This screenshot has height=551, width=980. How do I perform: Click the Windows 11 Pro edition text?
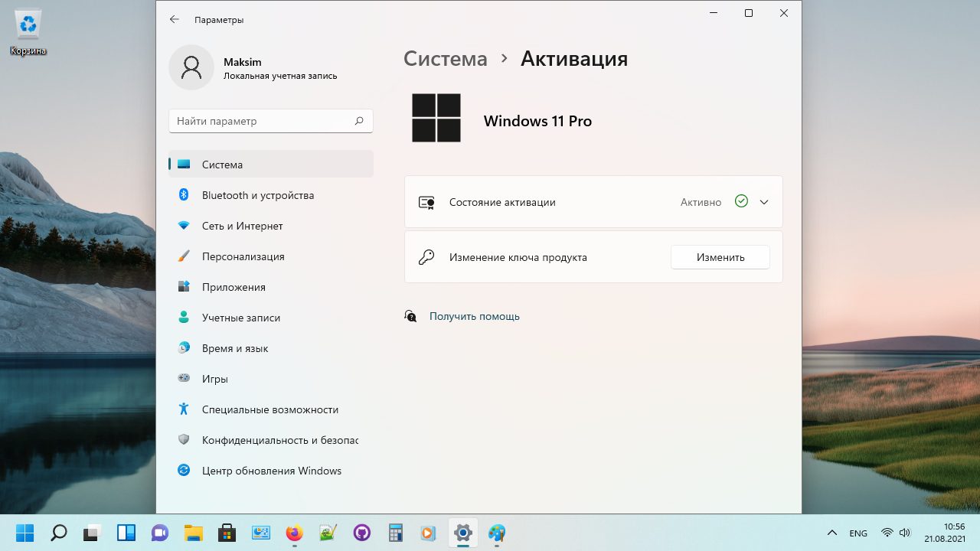click(x=537, y=121)
